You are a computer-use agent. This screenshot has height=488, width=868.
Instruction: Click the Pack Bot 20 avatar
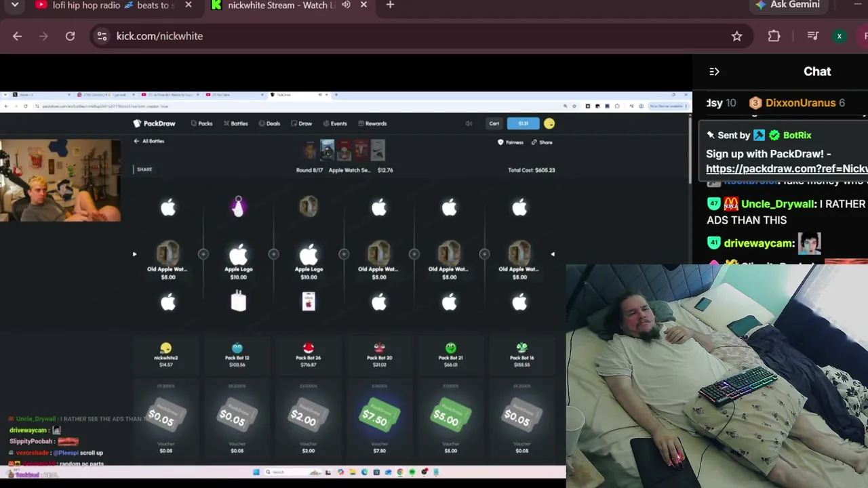pos(380,348)
